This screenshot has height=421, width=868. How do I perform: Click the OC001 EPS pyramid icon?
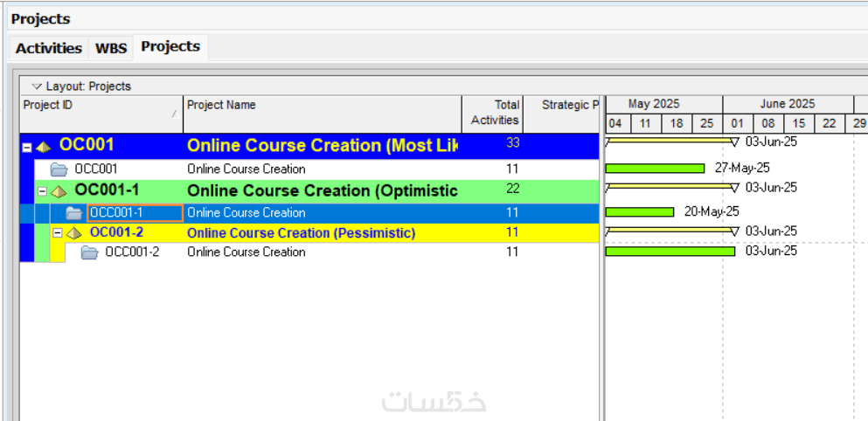(x=44, y=147)
